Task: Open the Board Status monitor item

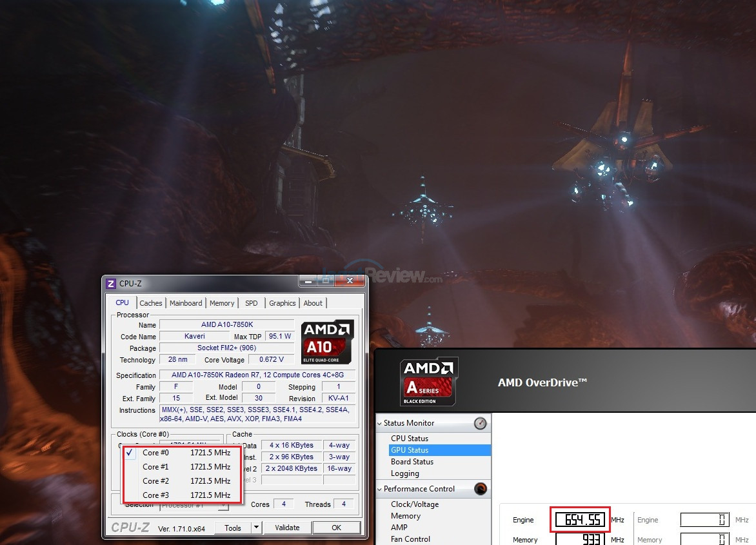Action: tap(412, 462)
